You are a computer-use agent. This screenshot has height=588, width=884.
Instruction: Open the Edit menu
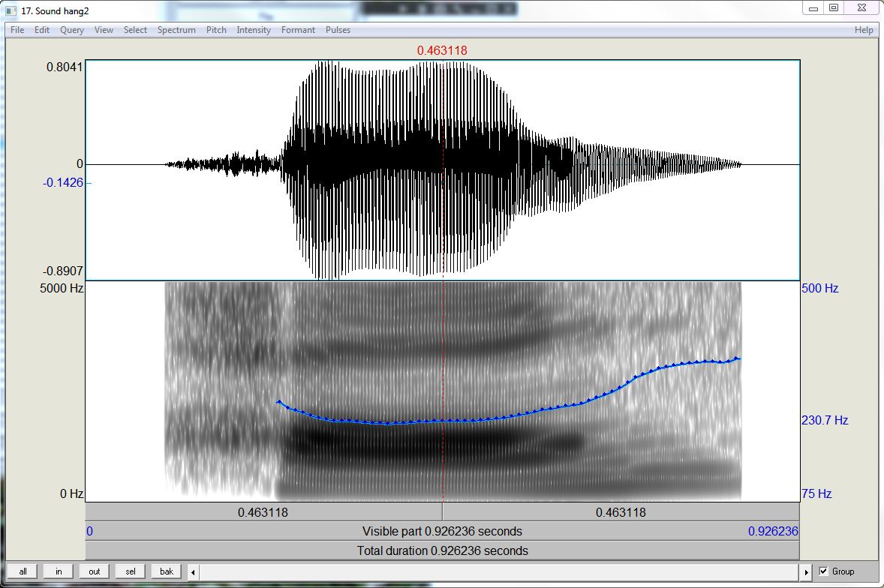(42, 30)
